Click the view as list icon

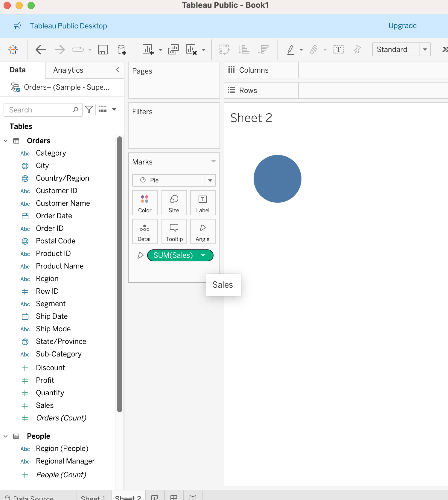[103, 109]
